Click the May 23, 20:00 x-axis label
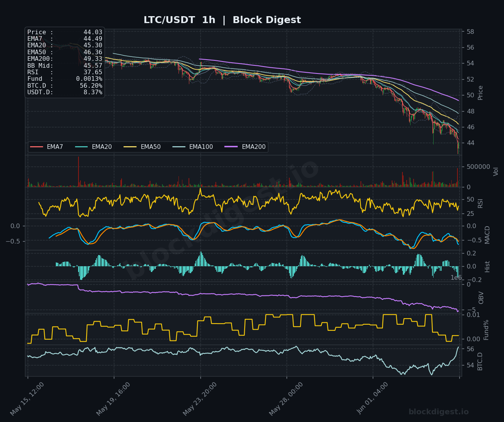This screenshot has width=504, height=422. click(x=200, y=399)
